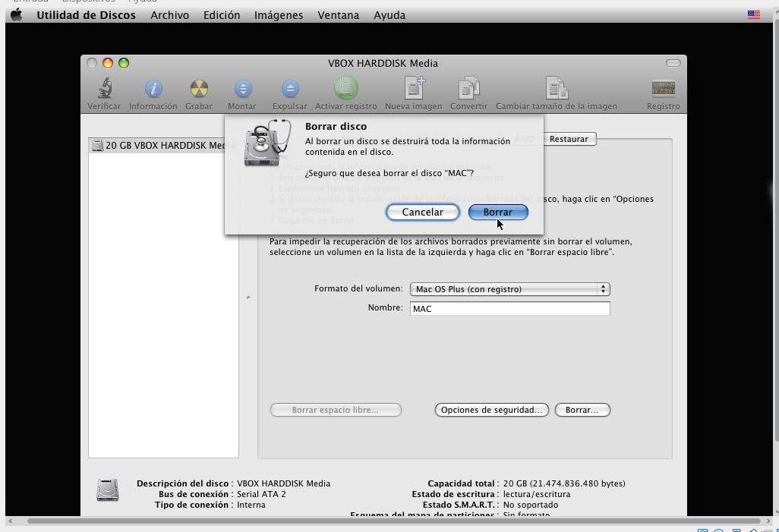Select the 20 GB VBOX HARDDISK Media disk
Screen dimensions: 779x532
coord(163,146)
